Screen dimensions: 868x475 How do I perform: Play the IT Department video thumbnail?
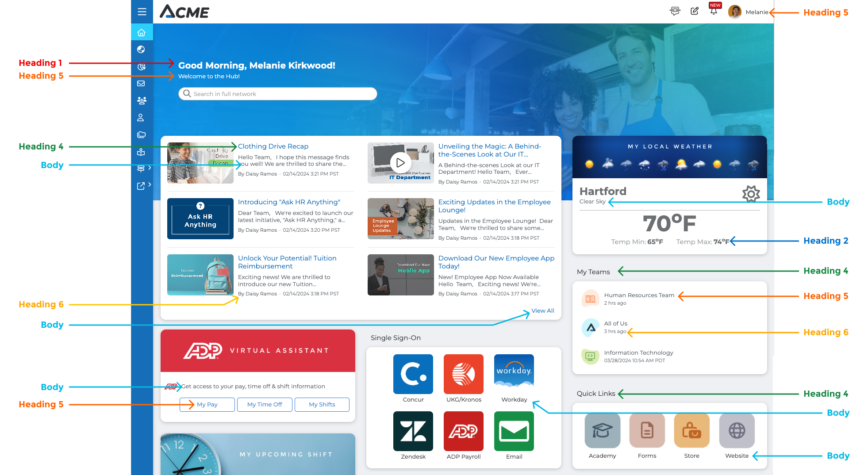(x=400, y=163)
